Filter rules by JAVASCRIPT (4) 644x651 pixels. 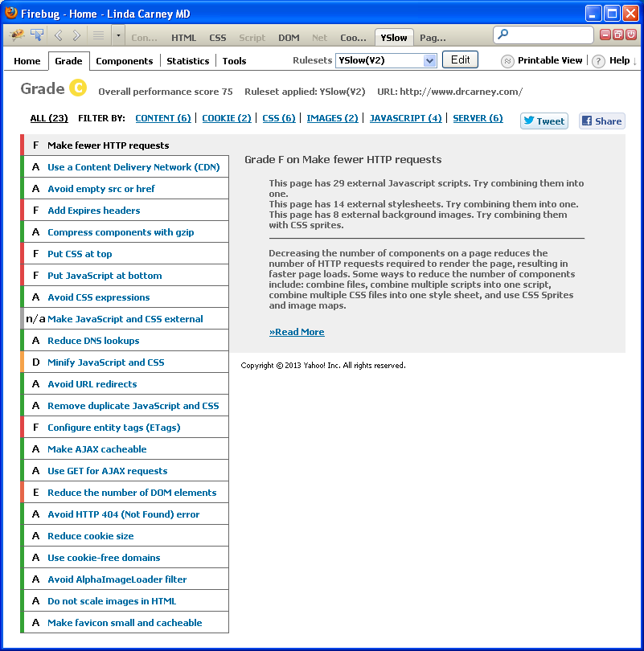point(406,118)
